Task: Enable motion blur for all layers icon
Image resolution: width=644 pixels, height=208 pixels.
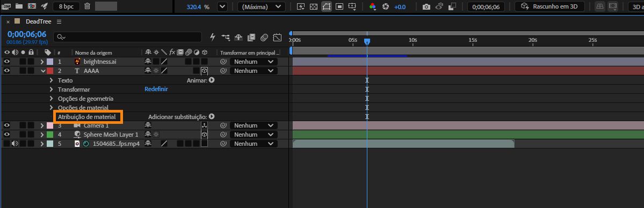Action: pos(264,38)
